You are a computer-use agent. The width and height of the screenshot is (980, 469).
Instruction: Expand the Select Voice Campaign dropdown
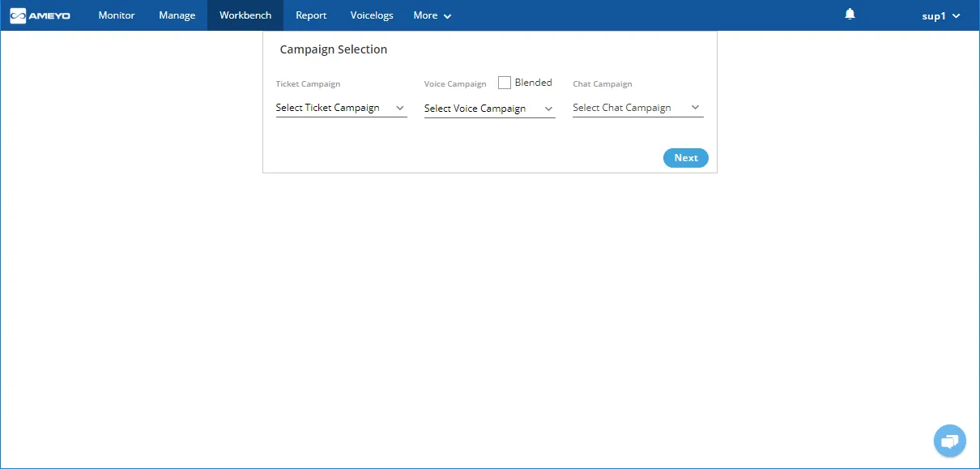489,109
